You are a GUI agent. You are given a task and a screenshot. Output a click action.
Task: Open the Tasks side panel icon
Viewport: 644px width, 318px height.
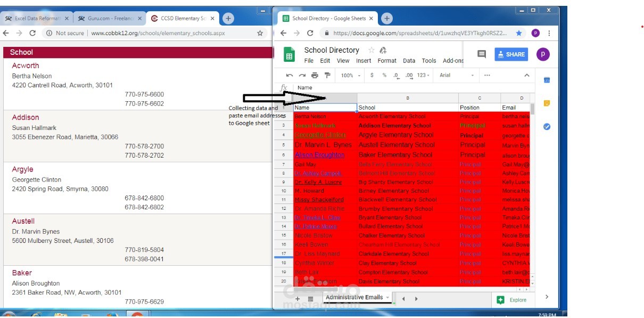547,127
